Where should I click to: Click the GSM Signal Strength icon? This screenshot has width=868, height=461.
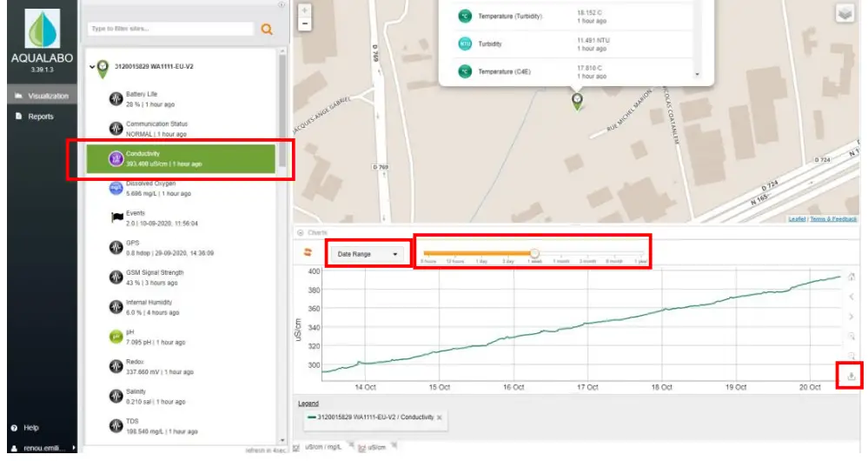[x=116, y=277]
